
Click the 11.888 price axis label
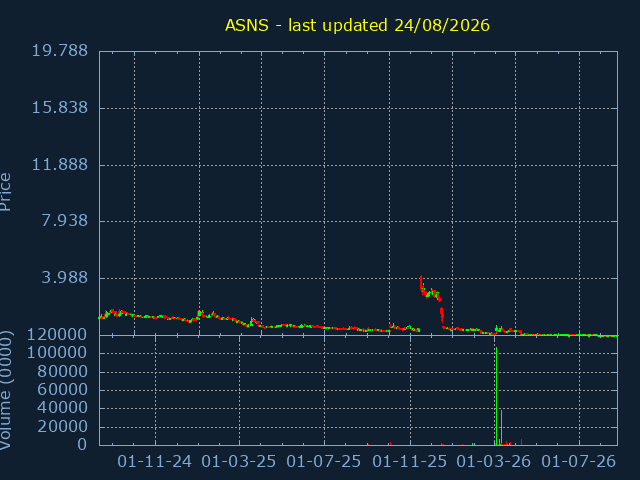tap(60, 164)
